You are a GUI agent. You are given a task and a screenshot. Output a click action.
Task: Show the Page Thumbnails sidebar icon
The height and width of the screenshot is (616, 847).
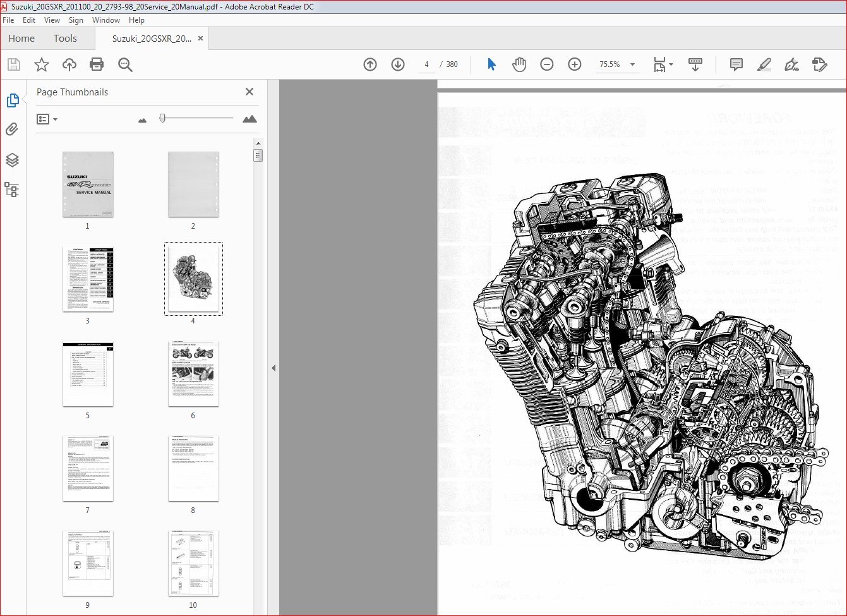pyautogui.click(x=12, y=100)
